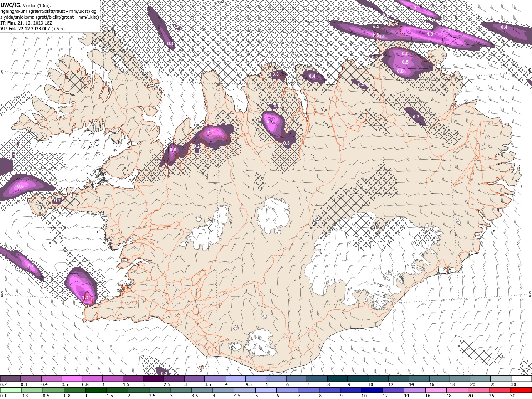
Task: Click the '15W' longitude label at top edge
Action: click(440, 2)
